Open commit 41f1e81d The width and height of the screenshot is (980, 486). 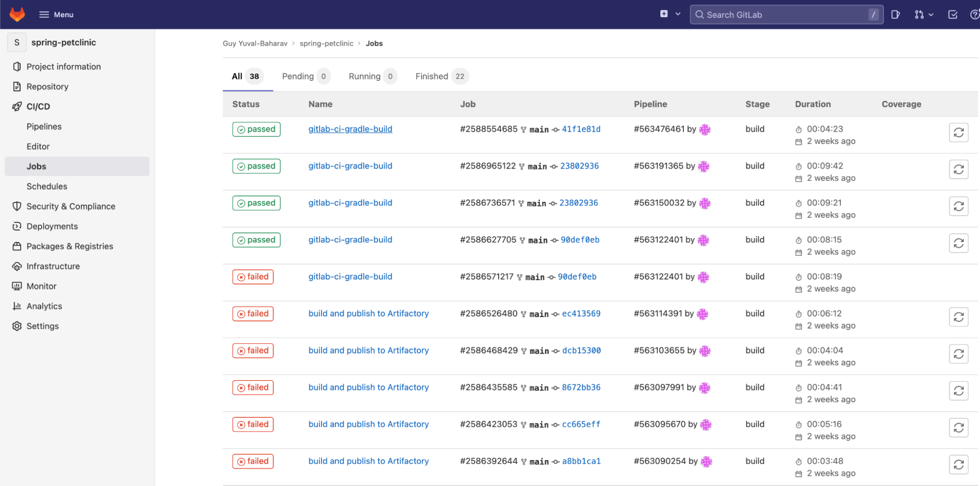coord(581,129)
